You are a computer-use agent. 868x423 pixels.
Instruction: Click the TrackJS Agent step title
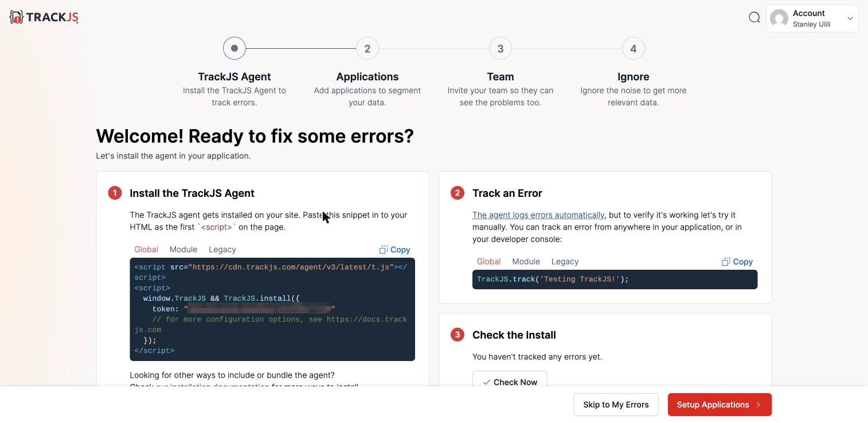click(x=234, y=77)
